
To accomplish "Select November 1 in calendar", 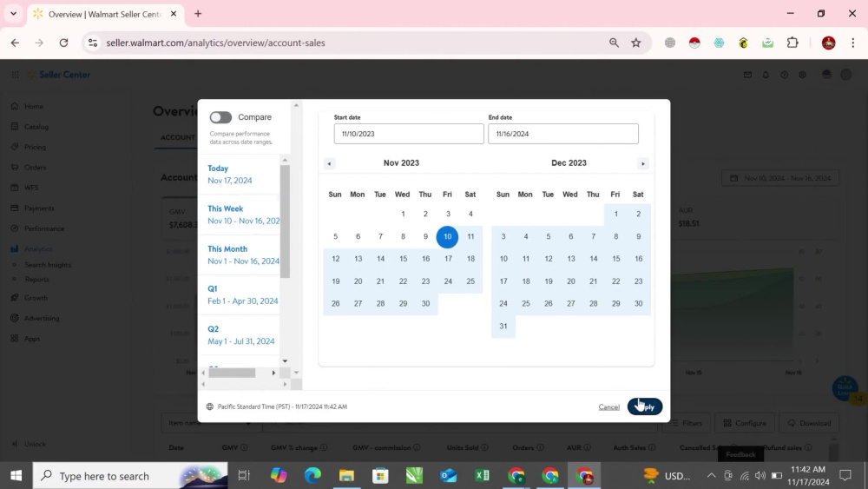I will pos(403,214).
